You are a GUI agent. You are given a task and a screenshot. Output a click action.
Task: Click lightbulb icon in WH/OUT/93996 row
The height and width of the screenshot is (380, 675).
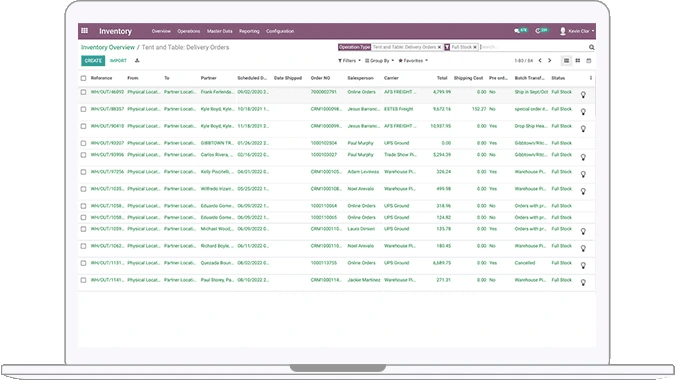click(583, 158)
